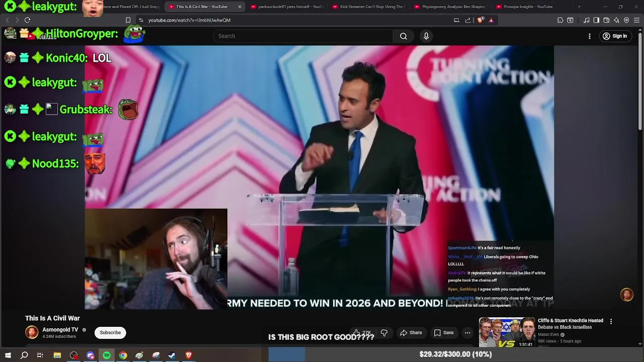Open the Brave playlist music note icon
The width and height of the screenshot is (644, 362).
tap(586, 20)
